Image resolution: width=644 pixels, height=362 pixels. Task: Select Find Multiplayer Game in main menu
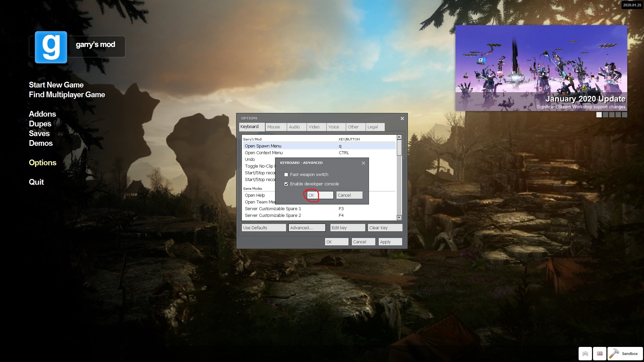[x=67, y=95]
